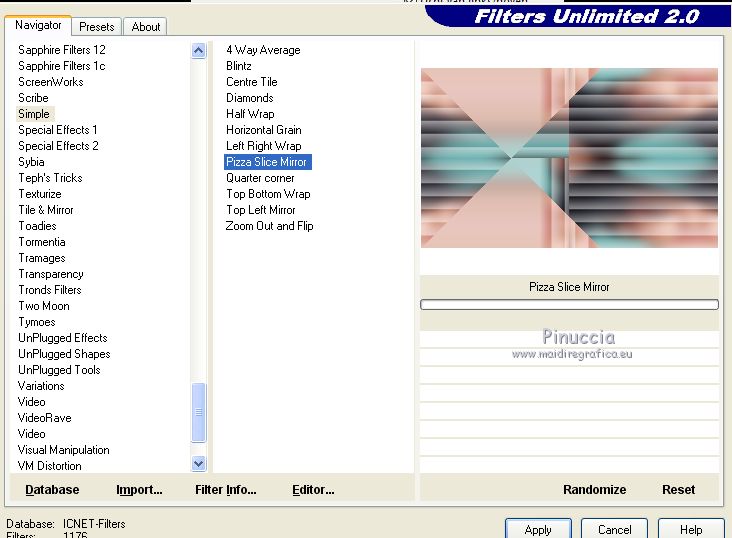The width and height of the screenshot is (732, 538).
Task: Select Scribe category
Action: coord(33,98)
